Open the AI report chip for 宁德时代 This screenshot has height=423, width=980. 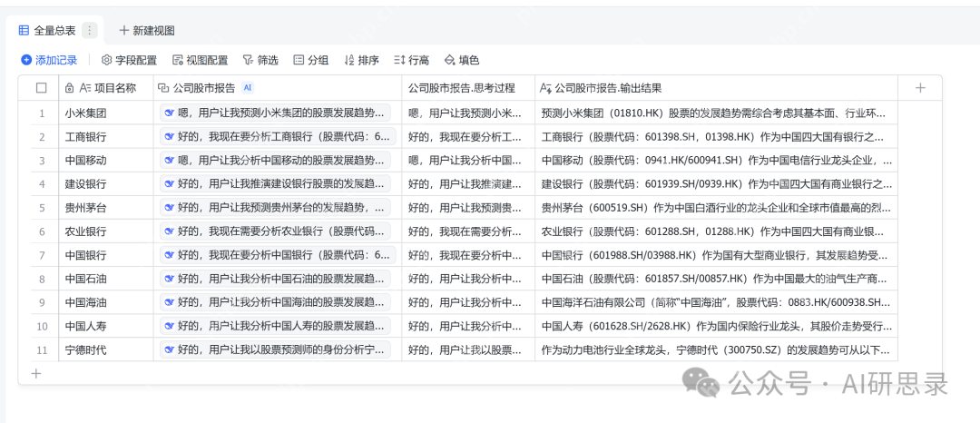[x=275, y=350]
